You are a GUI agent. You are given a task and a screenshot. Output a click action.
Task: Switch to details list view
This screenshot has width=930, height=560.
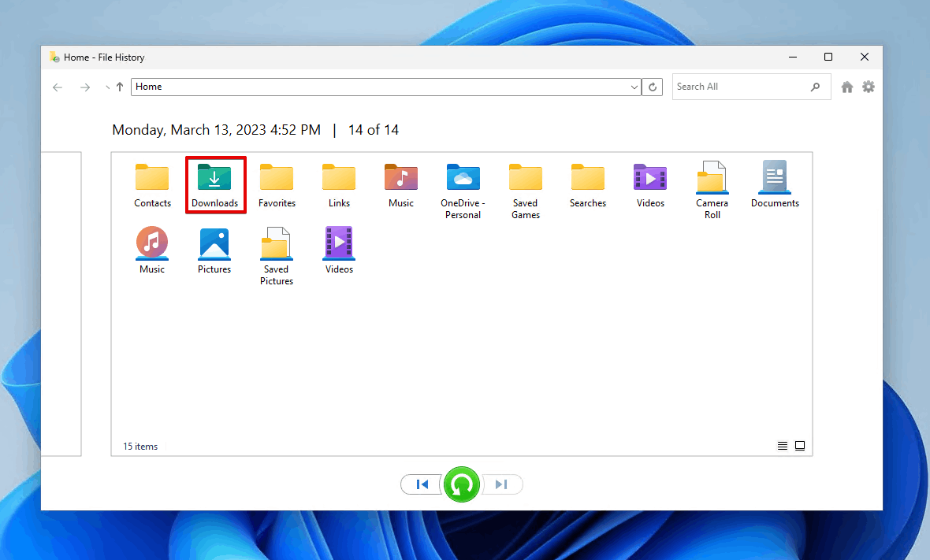783,446
